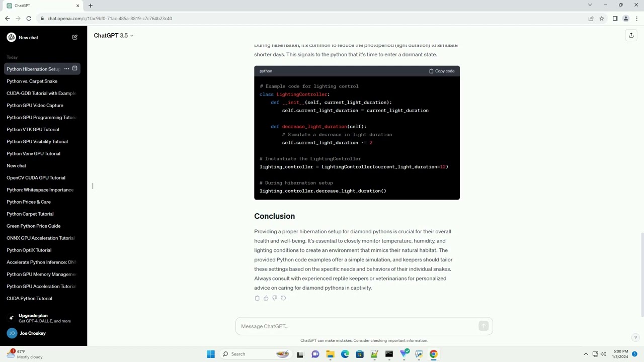This screenshot has height=362, width=644.
Task: Open Python GPU Video Capture chat
Action: (42, 105)
